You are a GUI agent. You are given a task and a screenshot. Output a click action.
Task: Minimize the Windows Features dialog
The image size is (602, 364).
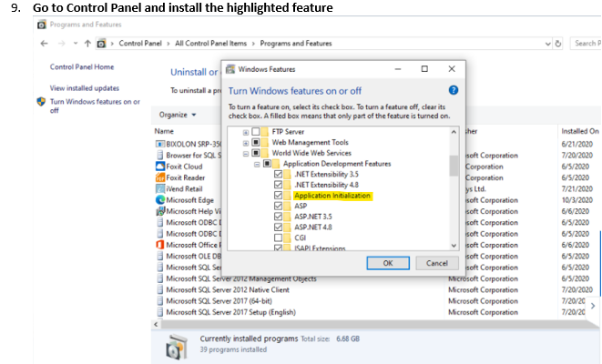[398, 69]
